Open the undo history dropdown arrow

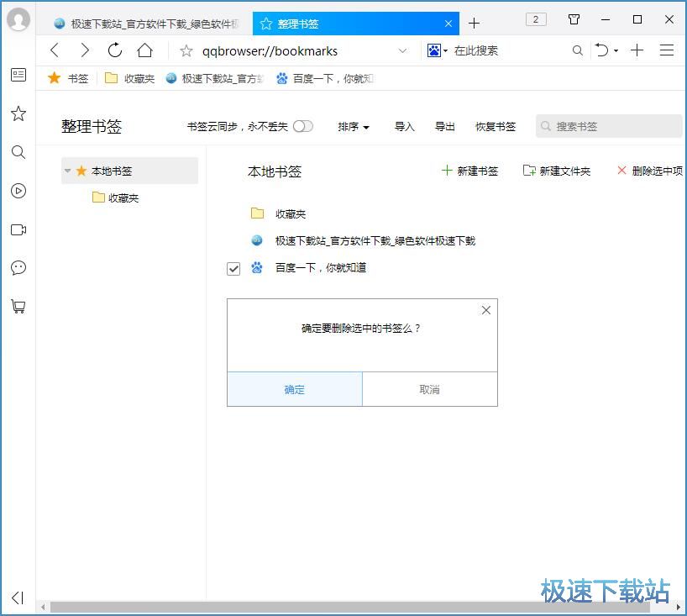pos(616,51)
